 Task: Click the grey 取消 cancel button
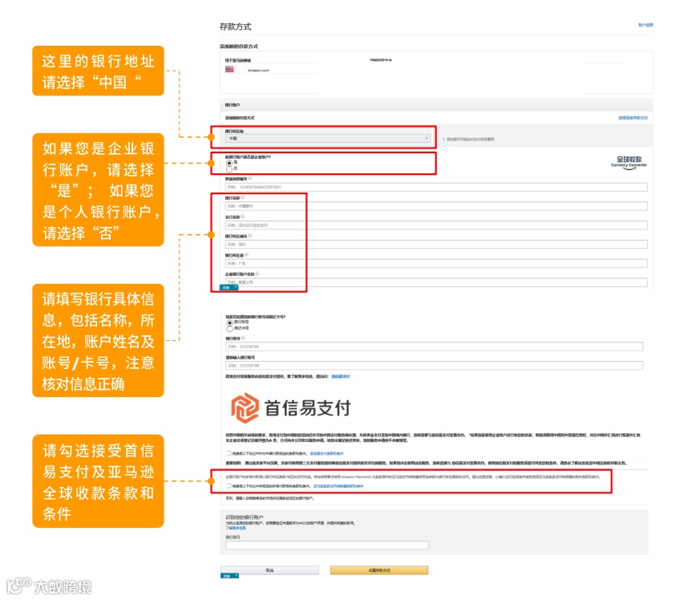coord(269,570)
